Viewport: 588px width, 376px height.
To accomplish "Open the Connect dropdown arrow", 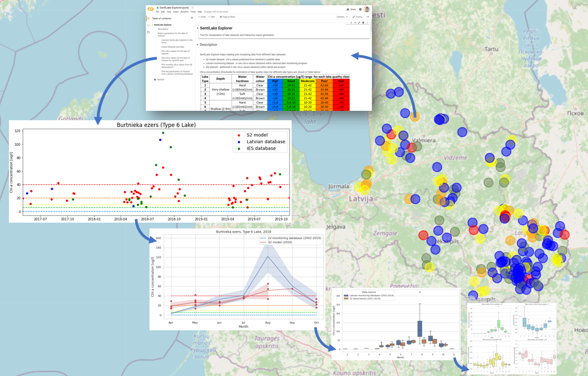I will point(348,17).
